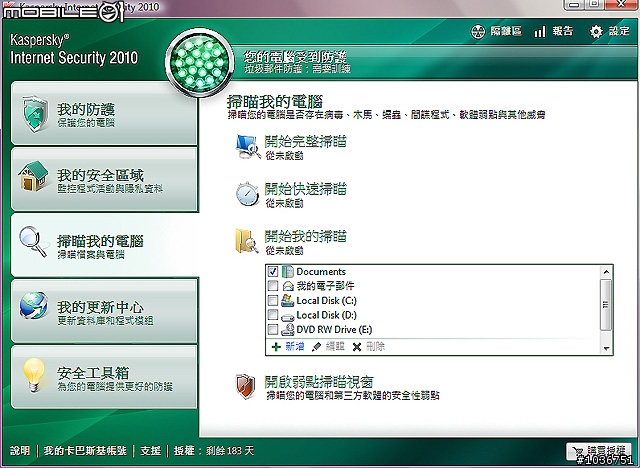Open the 我的更新中心 section
This screenshot has height=468, width=640.
point(104,311)
